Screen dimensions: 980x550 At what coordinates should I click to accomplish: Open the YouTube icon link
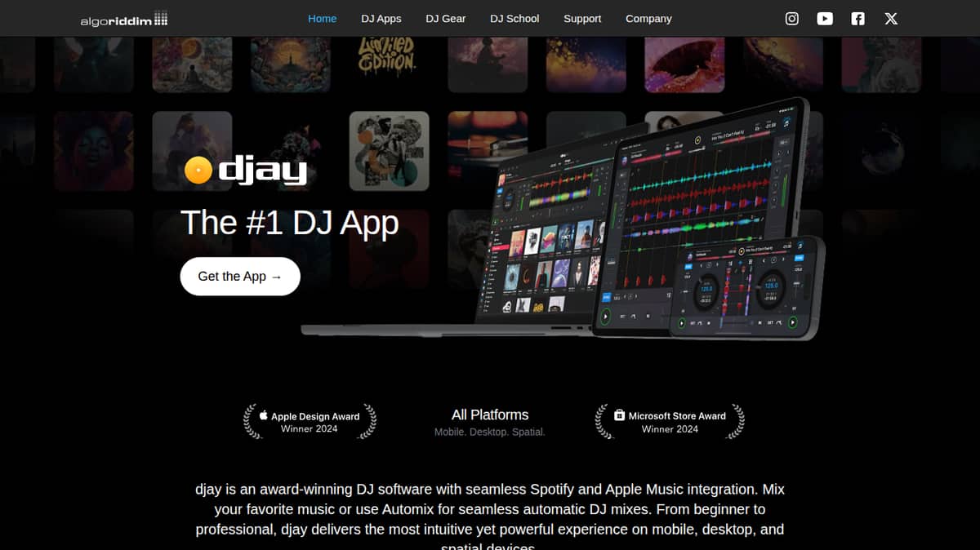pyautogui.click(x=825, y=18)
